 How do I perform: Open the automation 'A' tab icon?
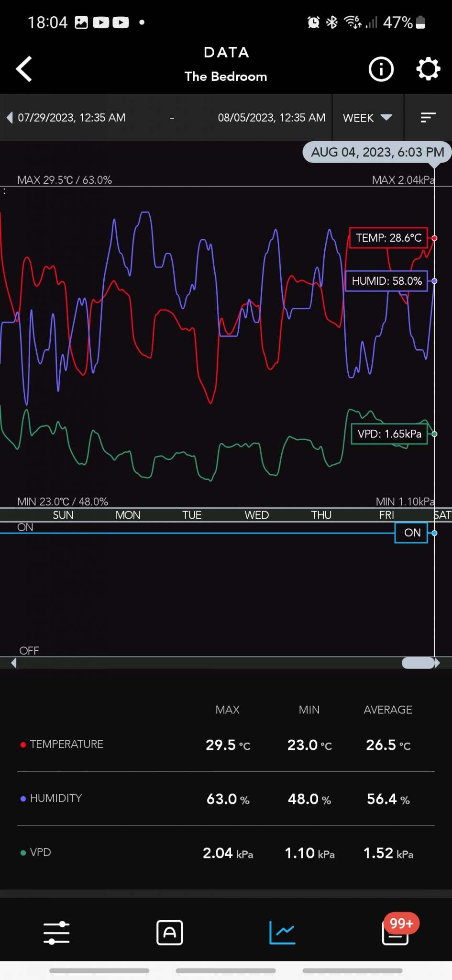pos(169,933)
